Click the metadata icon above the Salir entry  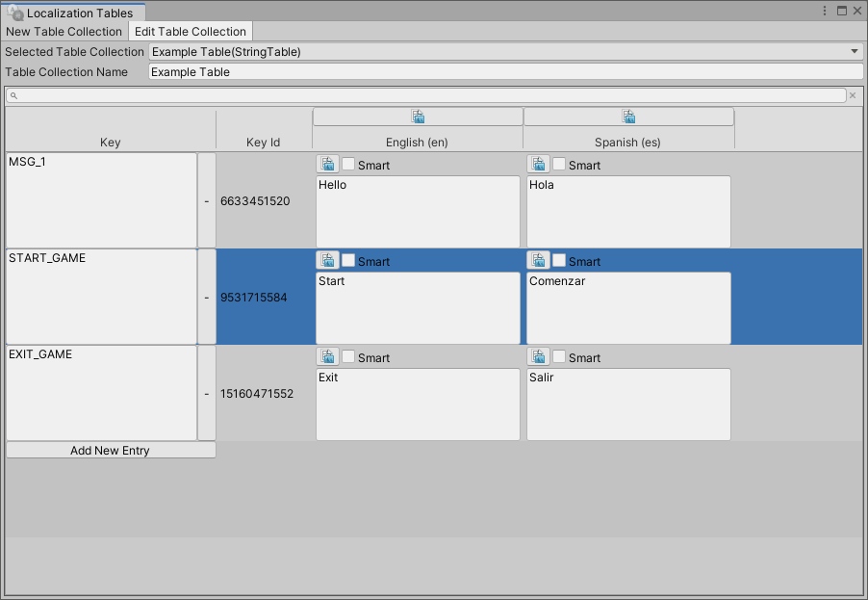tap(539, 357)
